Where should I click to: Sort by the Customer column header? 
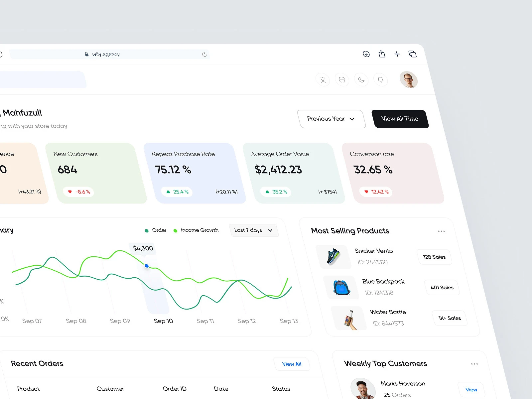tap(110, 389)
